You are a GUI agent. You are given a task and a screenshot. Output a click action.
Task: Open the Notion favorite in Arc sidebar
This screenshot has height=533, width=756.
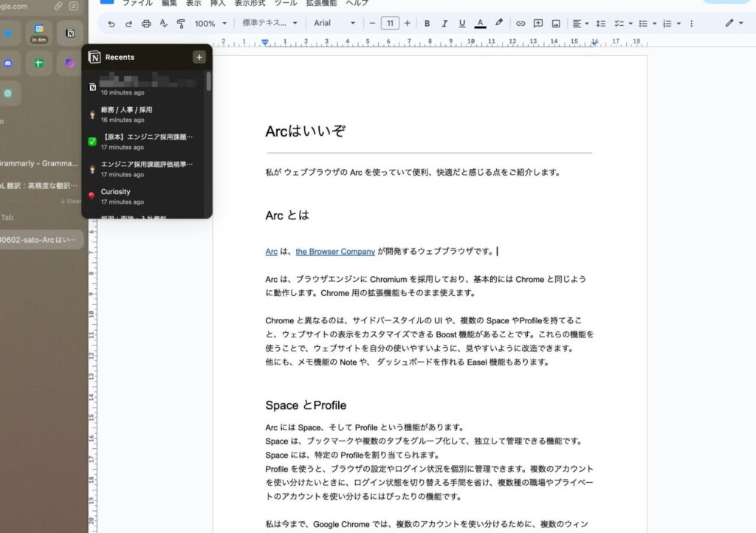click(x=69, y=33)
